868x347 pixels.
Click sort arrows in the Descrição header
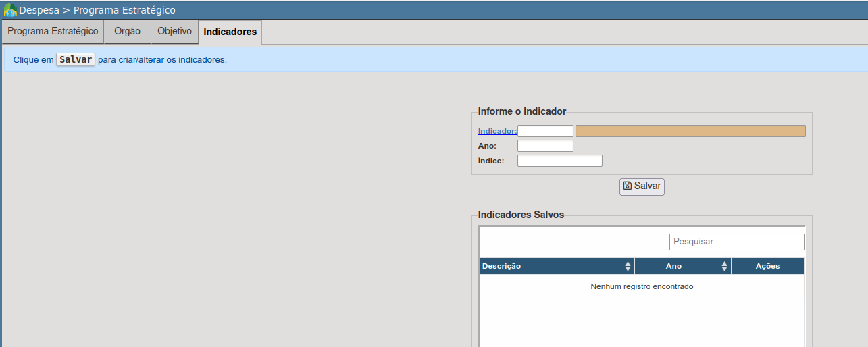pos(628,266)
